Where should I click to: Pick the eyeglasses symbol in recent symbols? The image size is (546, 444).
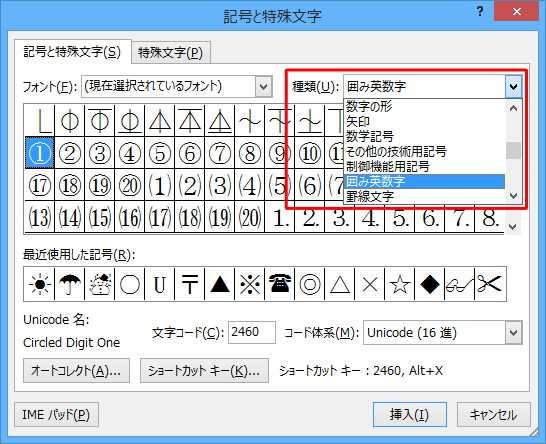(x=459, y=284)
